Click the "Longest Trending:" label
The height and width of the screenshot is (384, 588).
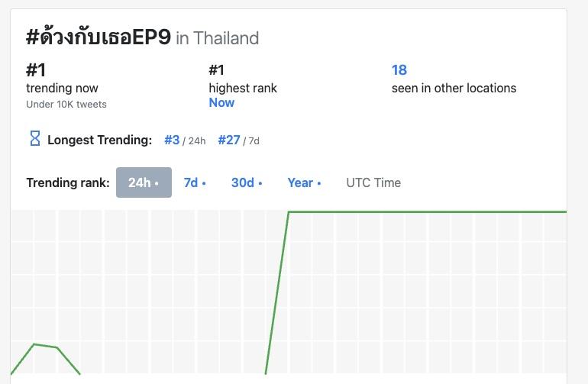(99, 140)
